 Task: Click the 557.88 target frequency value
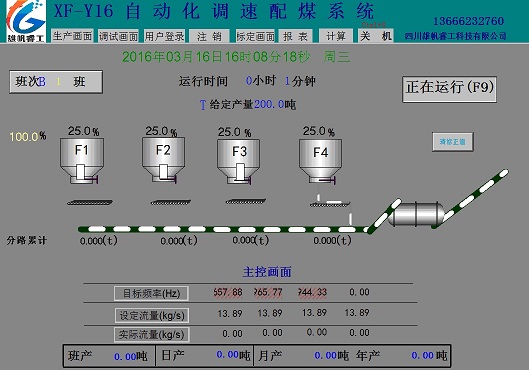tap(228, 292)
